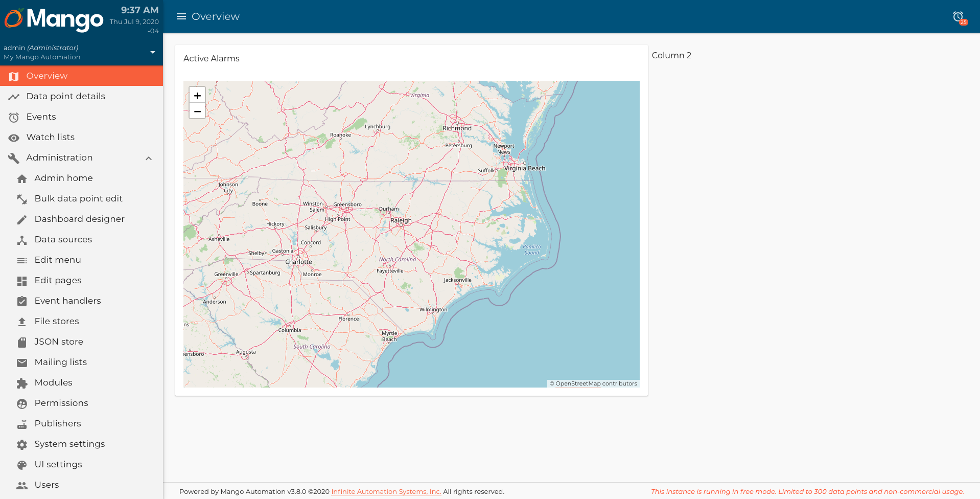Click the JSON store SD card icon

tap(22, 342)
